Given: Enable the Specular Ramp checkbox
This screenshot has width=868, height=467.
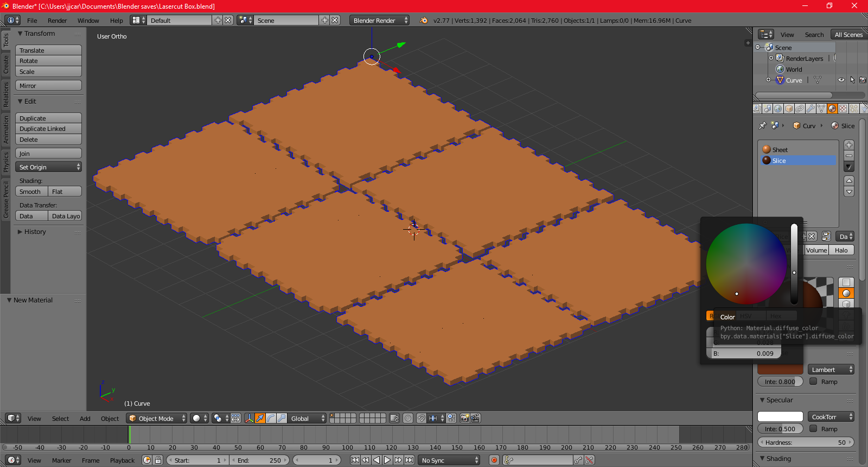Looking at the screenshot, I should (813, 428).
